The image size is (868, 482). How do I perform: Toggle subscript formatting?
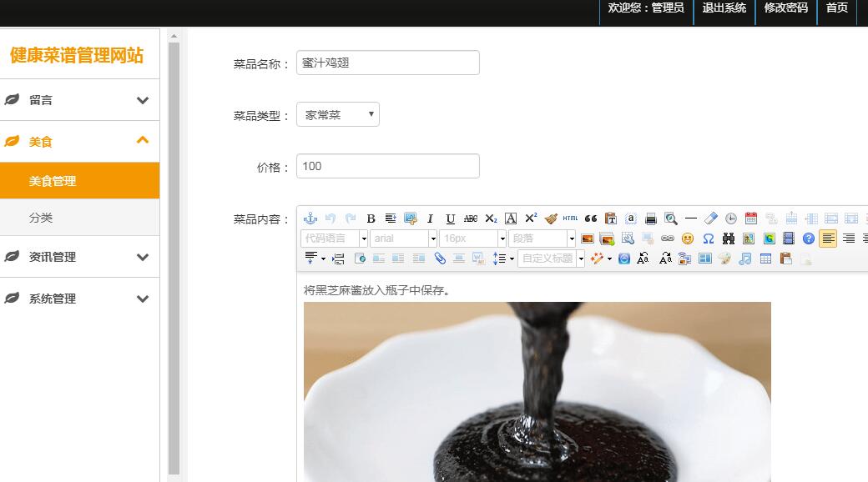pos(491,218)
